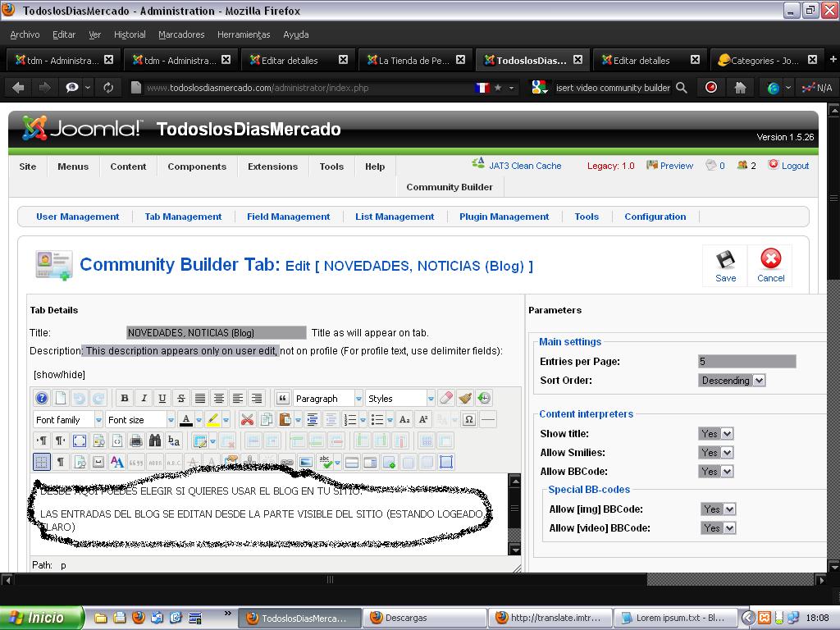The height and width of the screenshot is (630, 840).
Task: Toggle show invisible characters pilcrow
Action: tap(61, 462)
